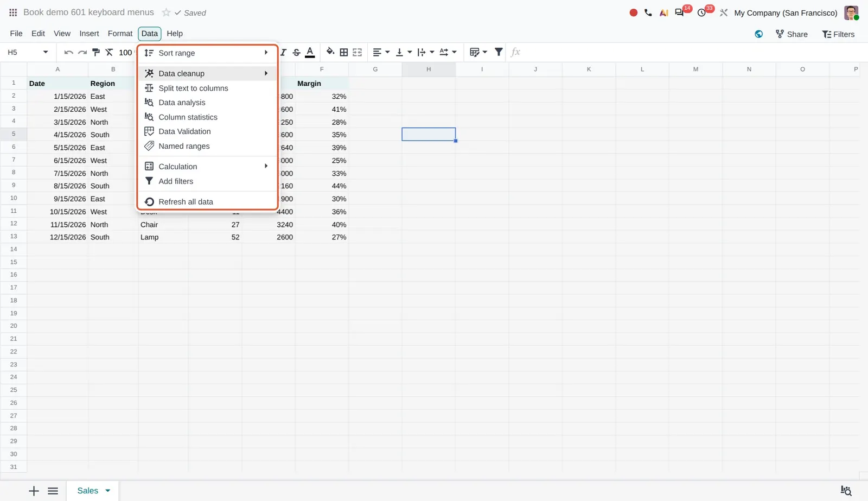Screen dimensions: 868x501
Task: Toggle strikethrough formatting
Action: (x=296, y=52)
